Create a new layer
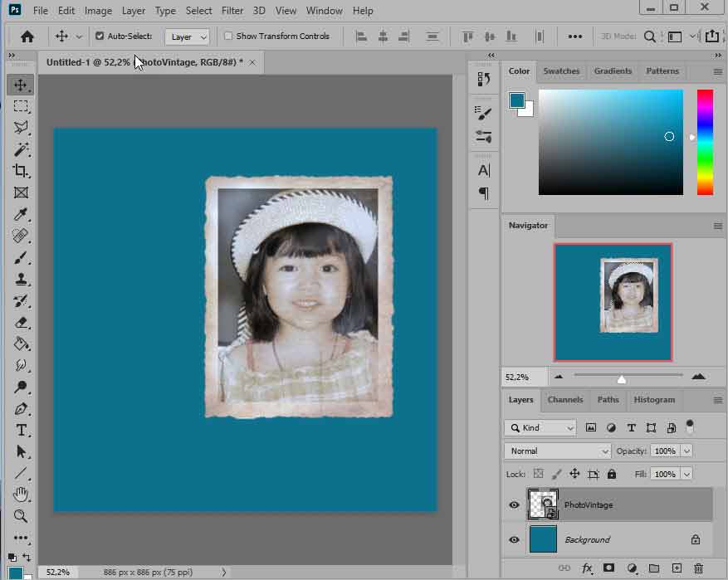 677,568
